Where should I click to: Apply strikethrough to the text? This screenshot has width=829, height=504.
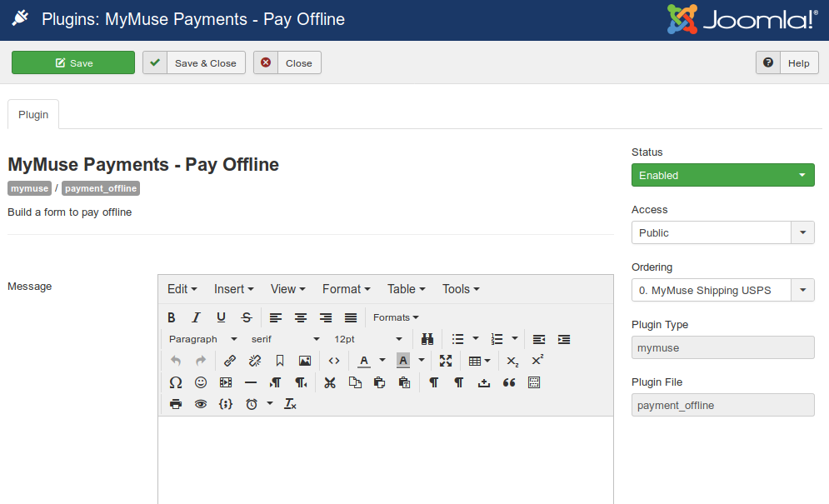tap(246, 317)
